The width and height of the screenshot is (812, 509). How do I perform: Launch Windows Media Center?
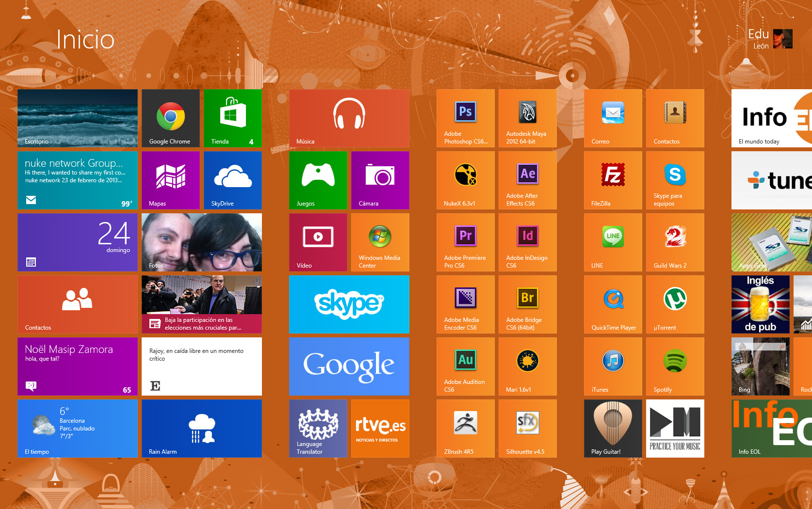click(380, 242)
